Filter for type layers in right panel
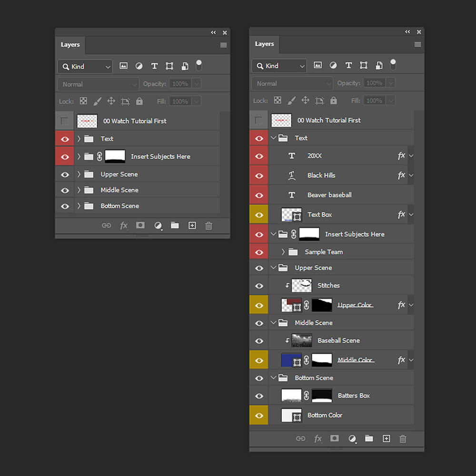Image resolution: width=476 pixels, height=476 pixels. [348, 66]
